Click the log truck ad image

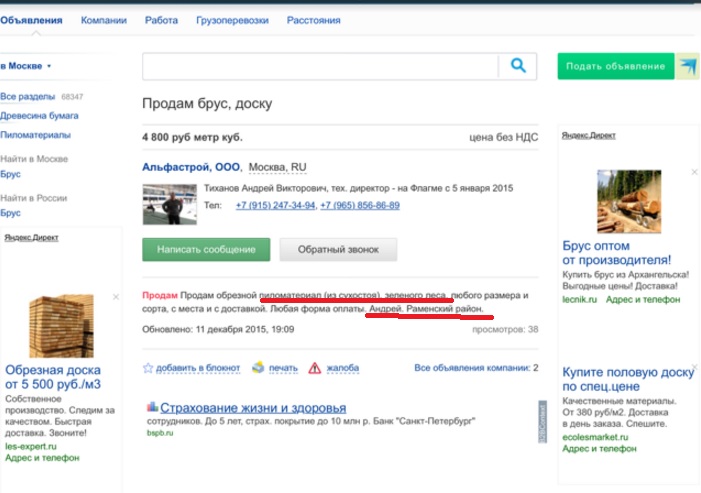click(629, 201)
